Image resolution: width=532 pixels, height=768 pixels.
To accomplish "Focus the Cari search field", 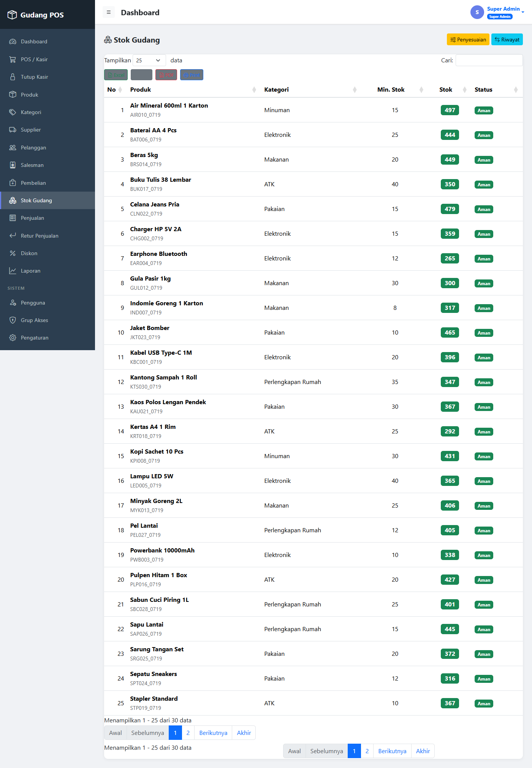I will (489, 60).
